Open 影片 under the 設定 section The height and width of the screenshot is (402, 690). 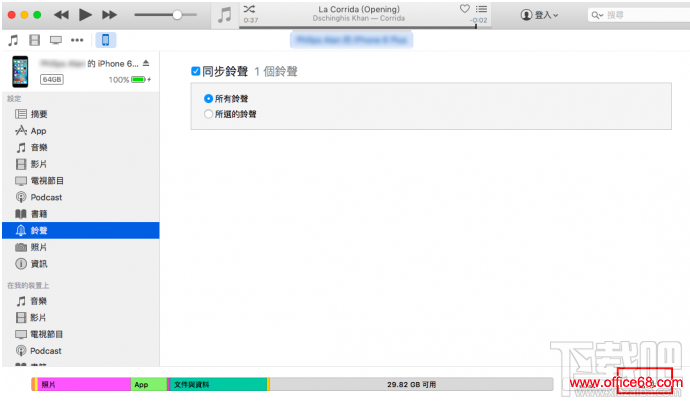[81, 164]
